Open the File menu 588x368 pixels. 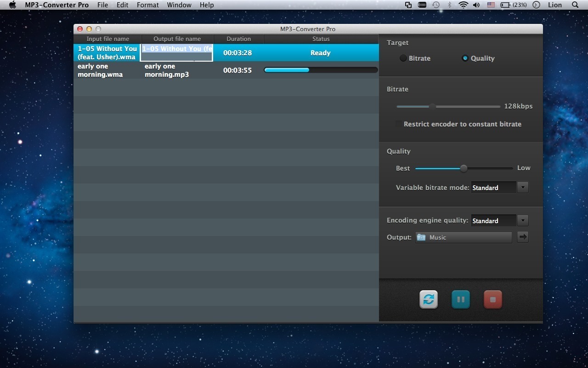pyautogui.click(x=103, y=5)
